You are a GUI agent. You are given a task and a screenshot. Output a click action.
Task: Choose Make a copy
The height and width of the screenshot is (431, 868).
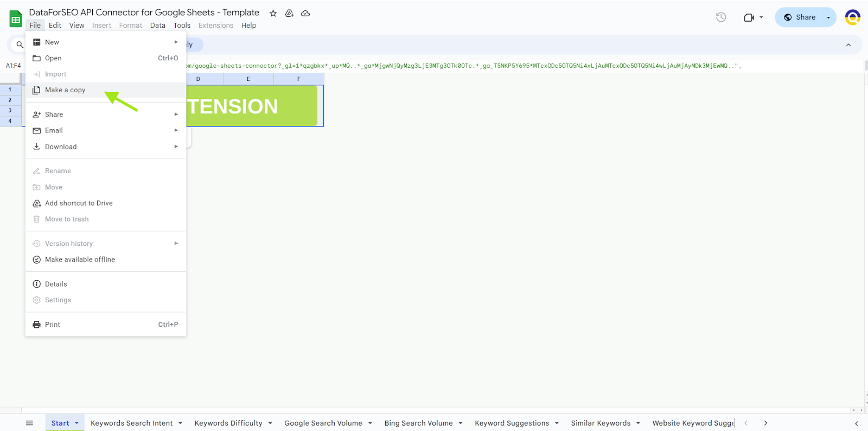[x=106, y=90]
